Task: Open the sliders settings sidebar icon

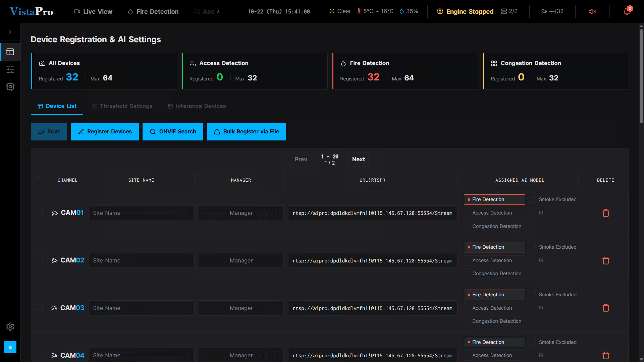Action: (10, 69)
